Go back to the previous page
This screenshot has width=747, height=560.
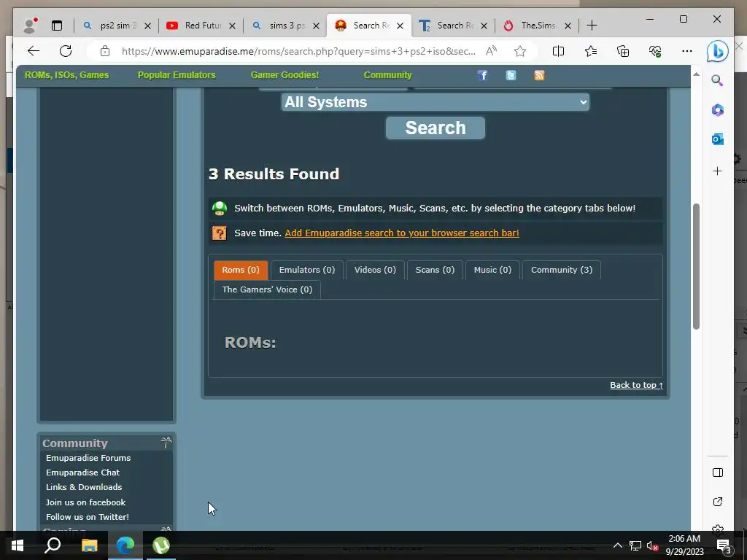[33, 51]
